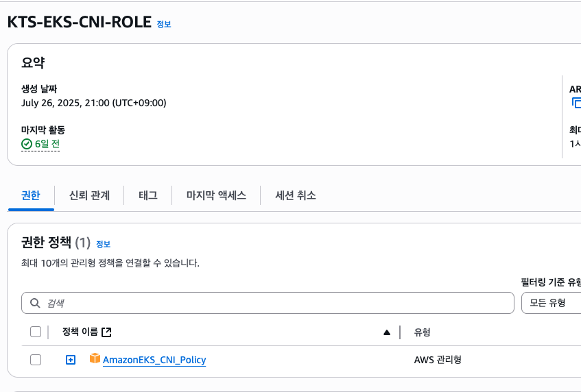
Task: Open the 정보 link beside KTS-EKS-CNI-ROLE title
Action: pos(164,25)
